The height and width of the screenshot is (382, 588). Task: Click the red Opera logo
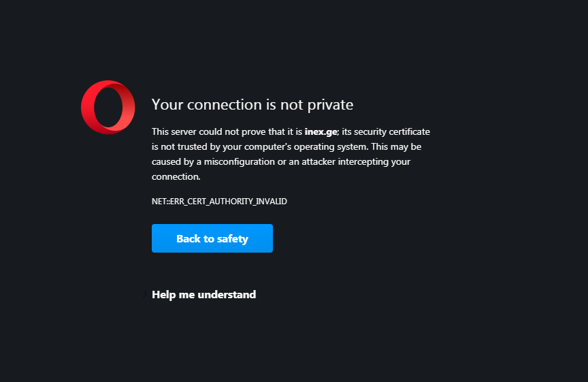(x=108, y=108)
